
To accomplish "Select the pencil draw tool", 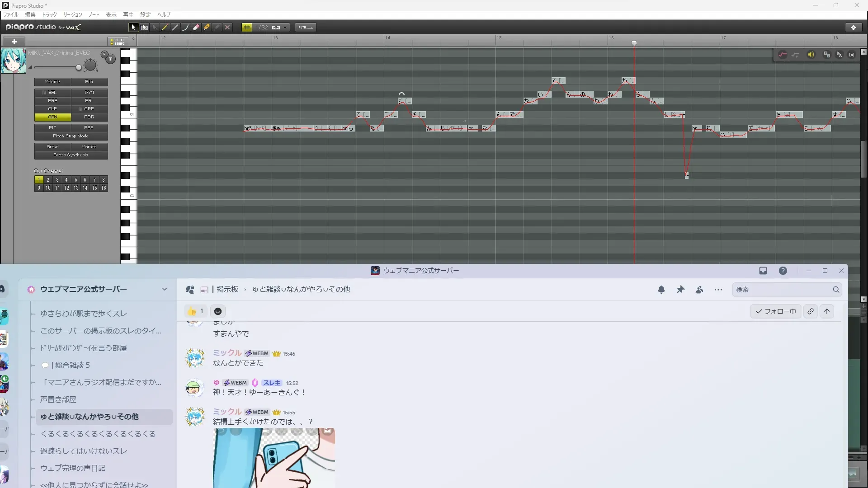I will (165, 28).
